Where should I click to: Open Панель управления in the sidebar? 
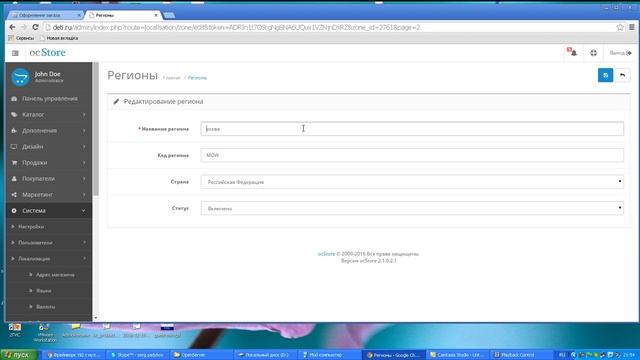pyautogui.click(x=50, y=99)
